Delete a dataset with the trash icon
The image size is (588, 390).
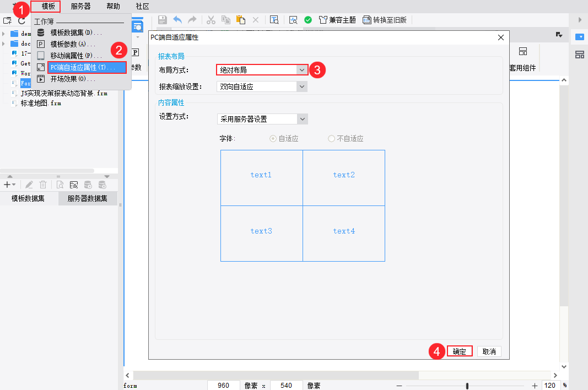pos(43,185)
